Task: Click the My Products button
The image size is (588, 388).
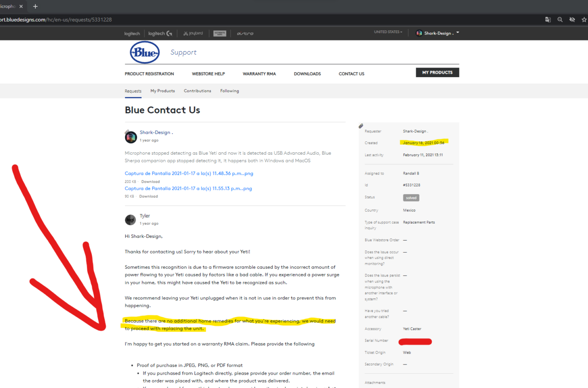Action: click(x=437, y=73)
